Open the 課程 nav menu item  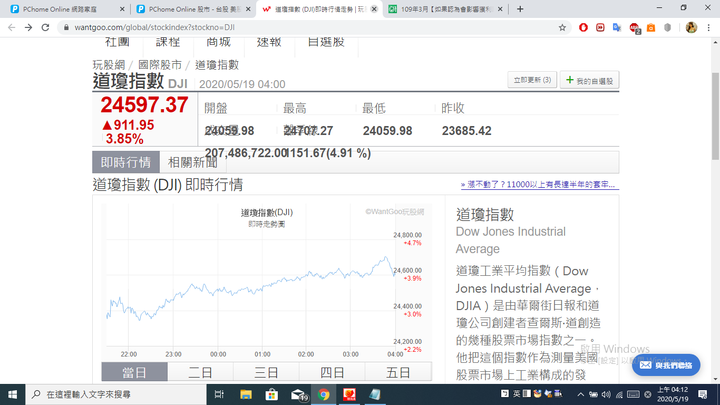point(168,42)
